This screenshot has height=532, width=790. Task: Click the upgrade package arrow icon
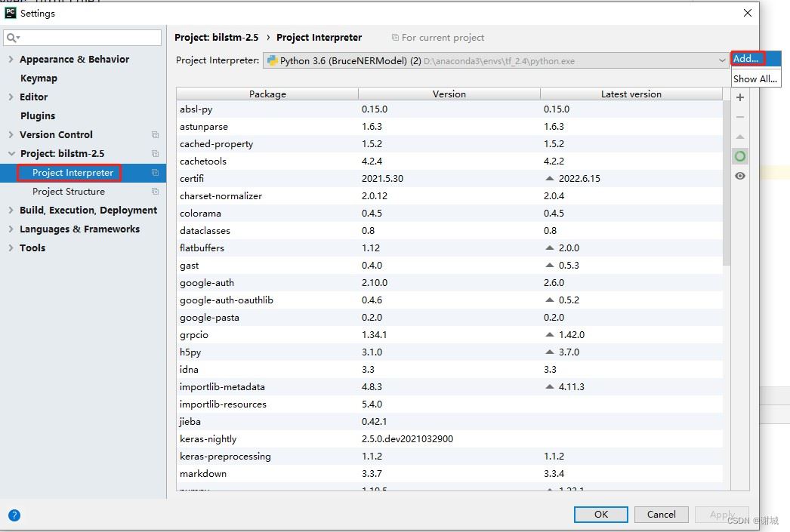click(x=740, y=137)
